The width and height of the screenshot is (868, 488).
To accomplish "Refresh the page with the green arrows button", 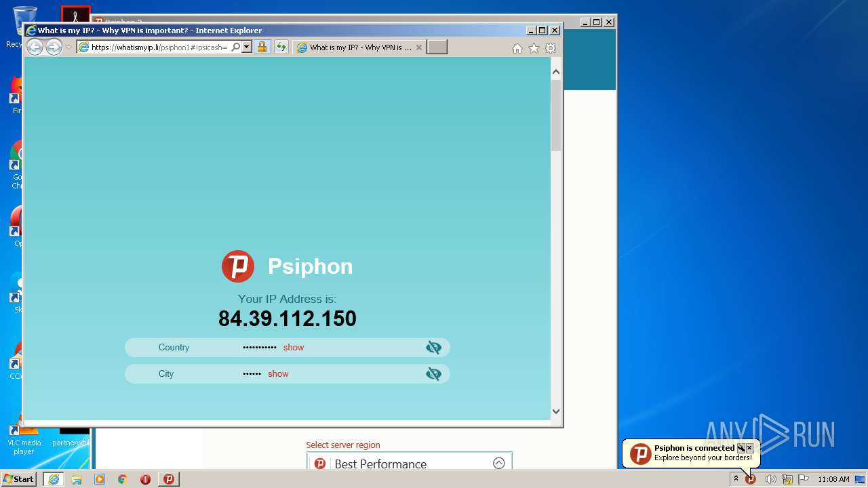I will [x=281, y=47].
